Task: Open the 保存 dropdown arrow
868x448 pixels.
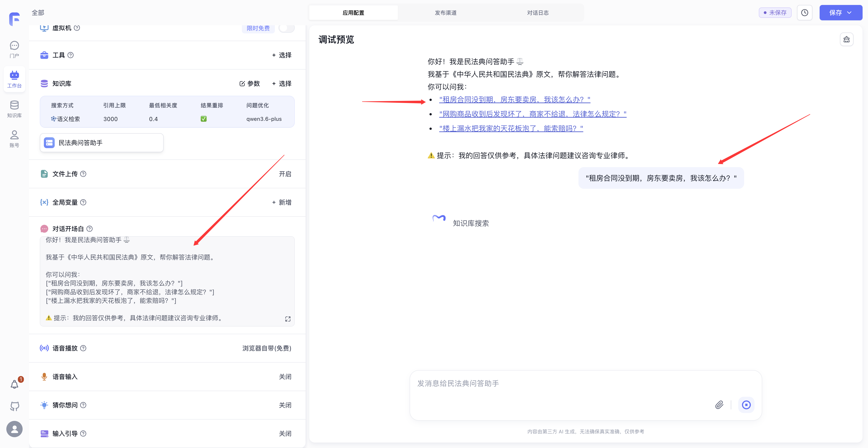Action: click(x=849, y=13)
